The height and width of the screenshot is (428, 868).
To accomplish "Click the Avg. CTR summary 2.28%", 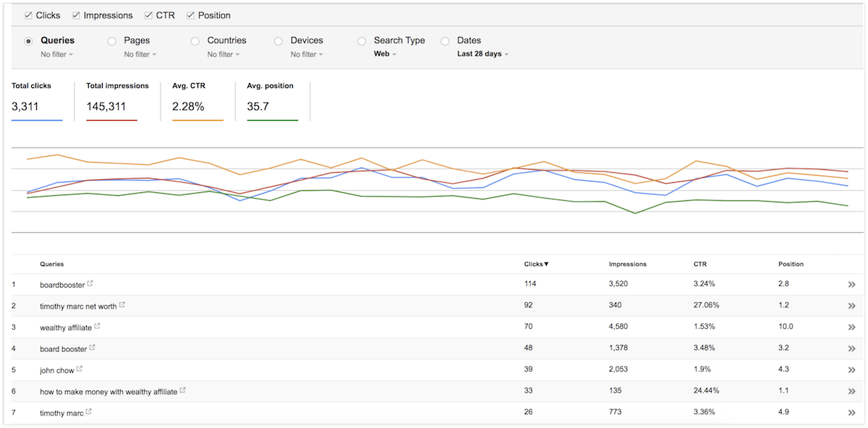I will coord(187,106).
